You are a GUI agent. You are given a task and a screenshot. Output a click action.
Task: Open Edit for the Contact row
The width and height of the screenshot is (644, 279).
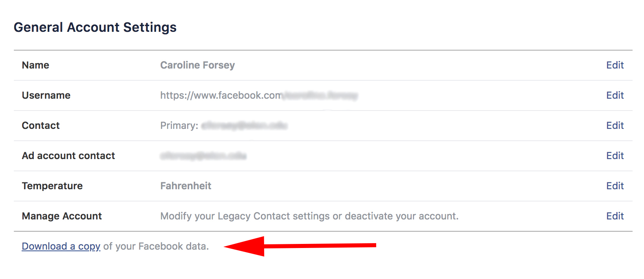[x=615, y=126]
